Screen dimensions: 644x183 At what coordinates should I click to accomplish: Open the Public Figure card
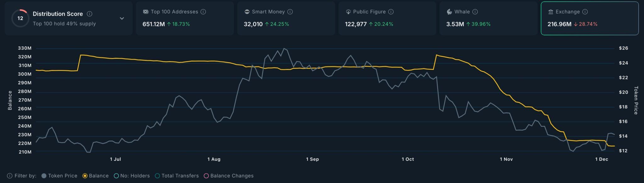tap(387, 18)
